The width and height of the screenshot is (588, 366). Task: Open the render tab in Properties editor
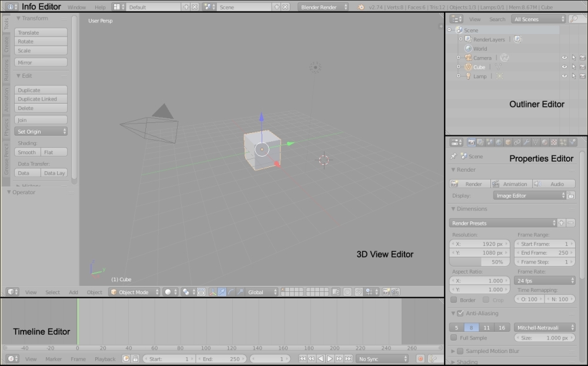472,142
